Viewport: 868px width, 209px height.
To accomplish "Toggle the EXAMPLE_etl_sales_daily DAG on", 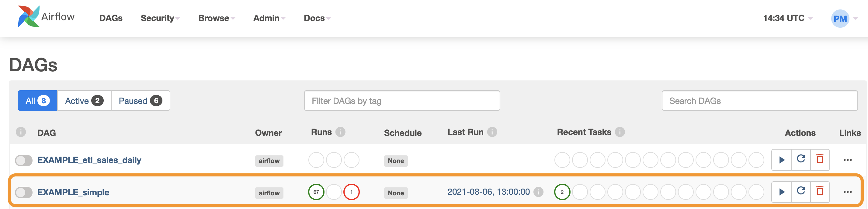I will pos(24,160).
